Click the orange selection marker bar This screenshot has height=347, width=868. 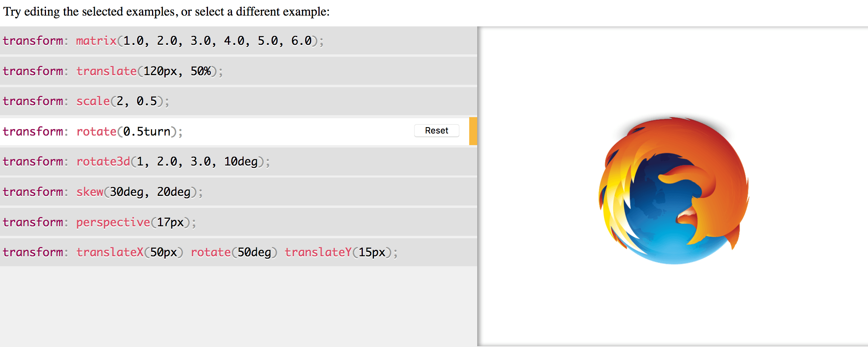(473, 131)
